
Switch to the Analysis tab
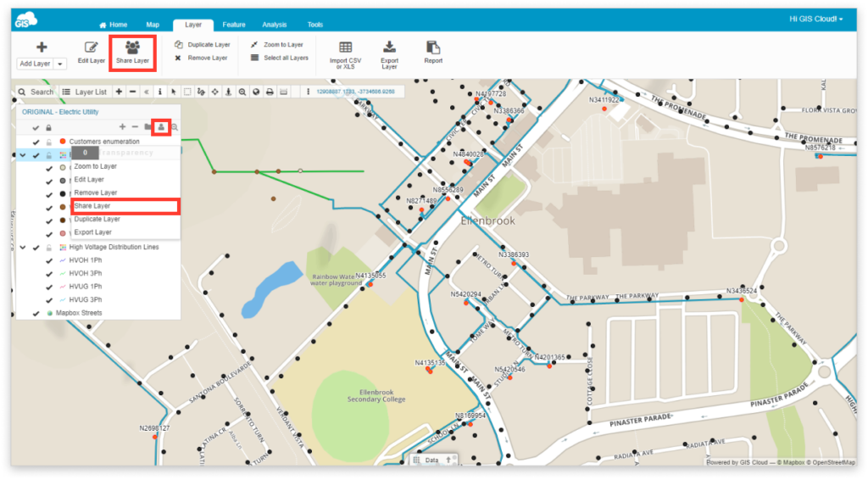[x=275, y=25]
